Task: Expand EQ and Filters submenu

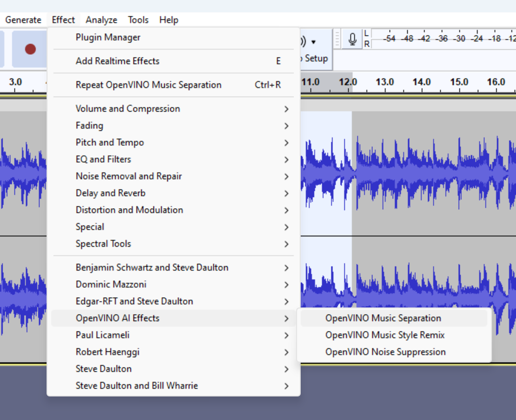Action: [173, 159]
